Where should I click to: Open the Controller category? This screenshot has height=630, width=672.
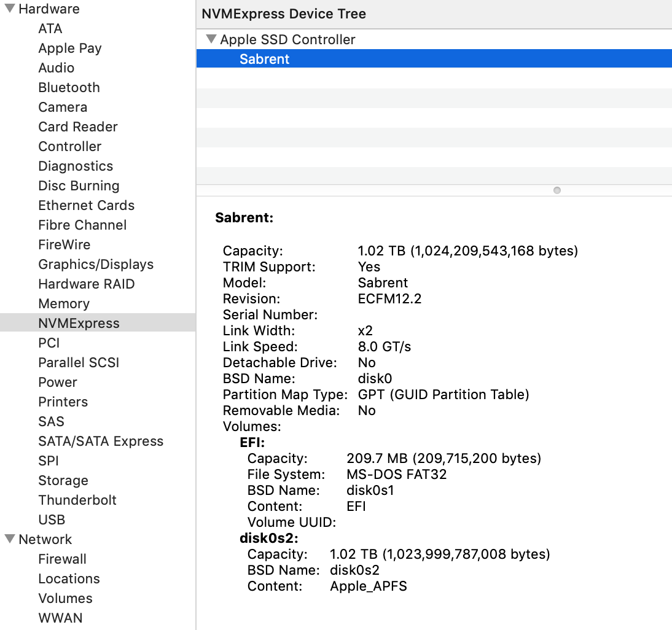tap(70, 147)
